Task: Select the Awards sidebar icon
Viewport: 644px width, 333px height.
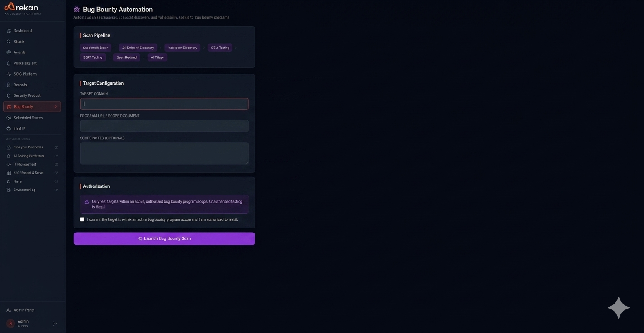Action: pyautogui.click(x=8, y=52)
